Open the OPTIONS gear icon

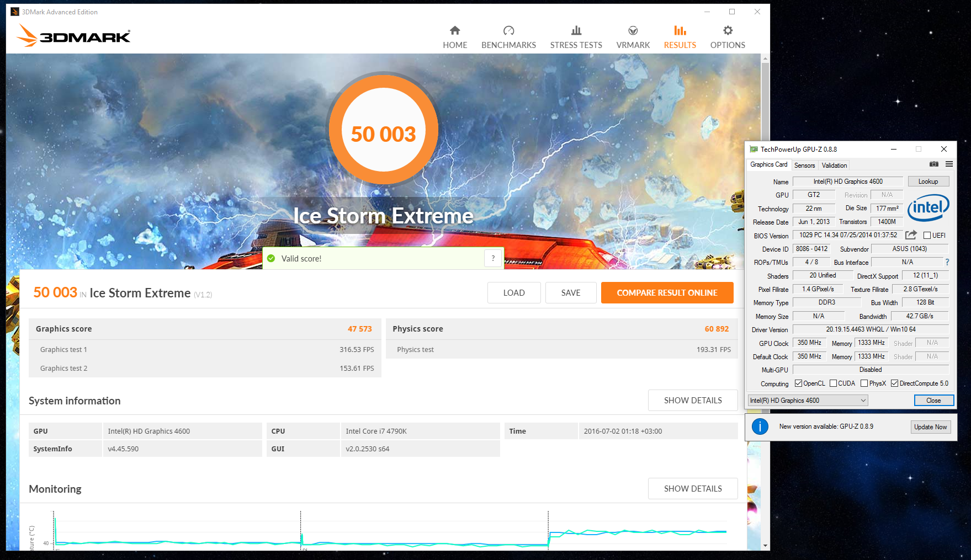728,30
